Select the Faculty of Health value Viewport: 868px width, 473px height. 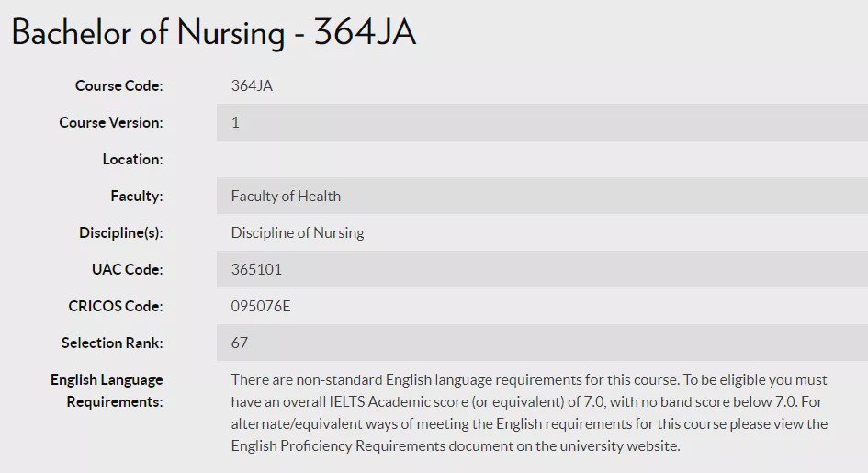286,196
